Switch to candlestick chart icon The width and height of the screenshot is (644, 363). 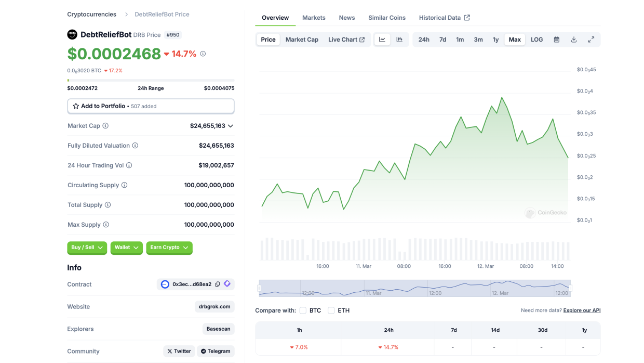(x=399, y=40)
